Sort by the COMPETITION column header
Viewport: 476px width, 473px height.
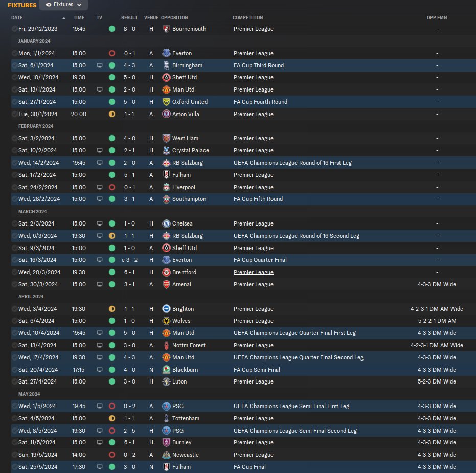tap(247, 17)
